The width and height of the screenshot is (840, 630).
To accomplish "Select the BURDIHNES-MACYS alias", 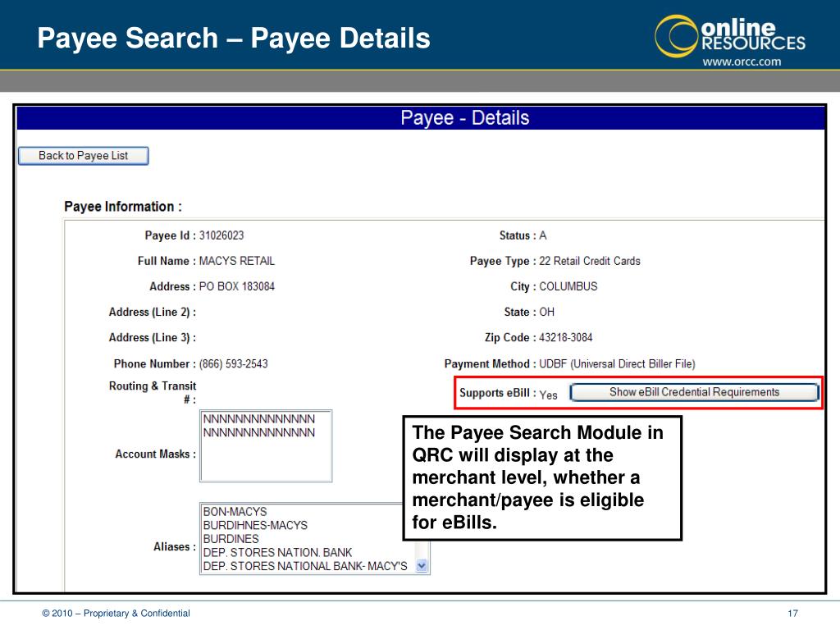I will 255,525.
